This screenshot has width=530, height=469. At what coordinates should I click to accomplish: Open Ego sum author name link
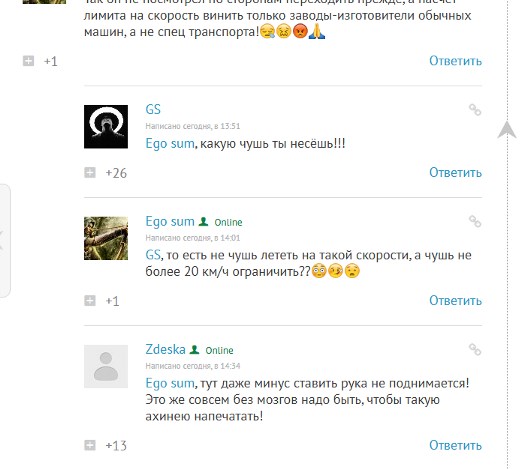(170, 222)
